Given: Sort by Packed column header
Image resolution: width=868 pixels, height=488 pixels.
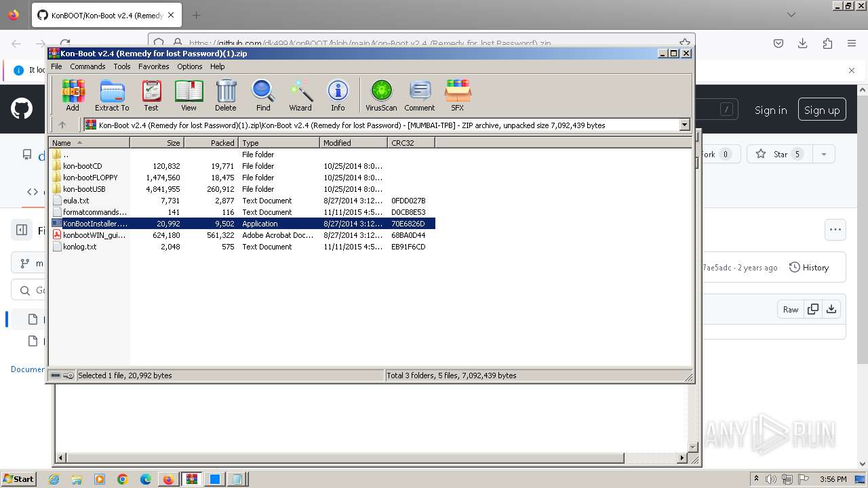Looking at the screenshot, I should pos(211,143).
